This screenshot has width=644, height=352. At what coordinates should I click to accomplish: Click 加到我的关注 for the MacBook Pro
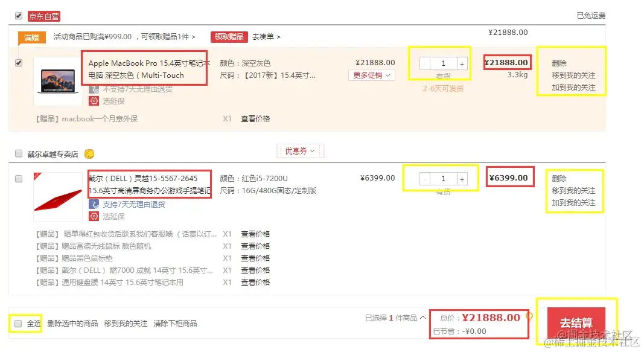(573, 88)
